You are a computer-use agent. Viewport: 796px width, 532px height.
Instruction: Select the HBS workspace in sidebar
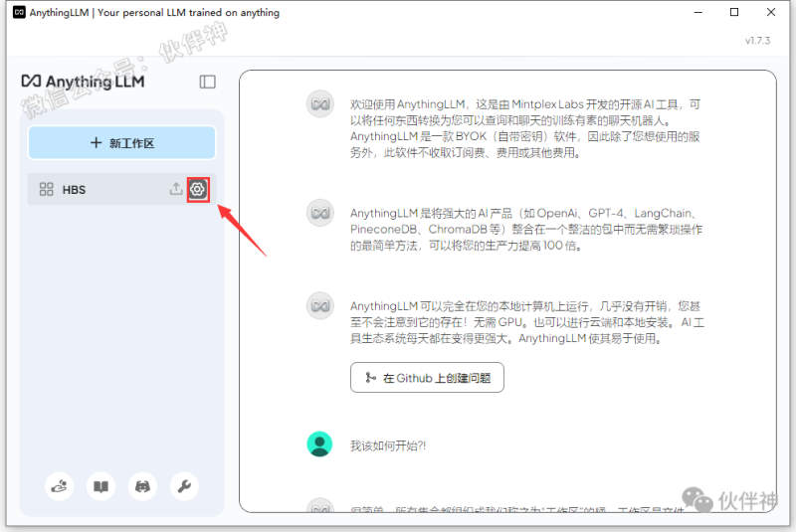click(99, 189)
